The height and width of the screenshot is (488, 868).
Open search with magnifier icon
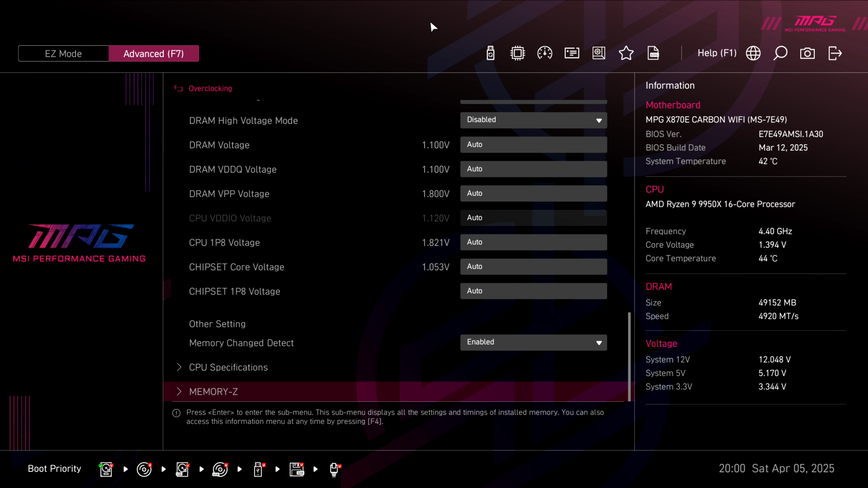(x=780, y=53)
